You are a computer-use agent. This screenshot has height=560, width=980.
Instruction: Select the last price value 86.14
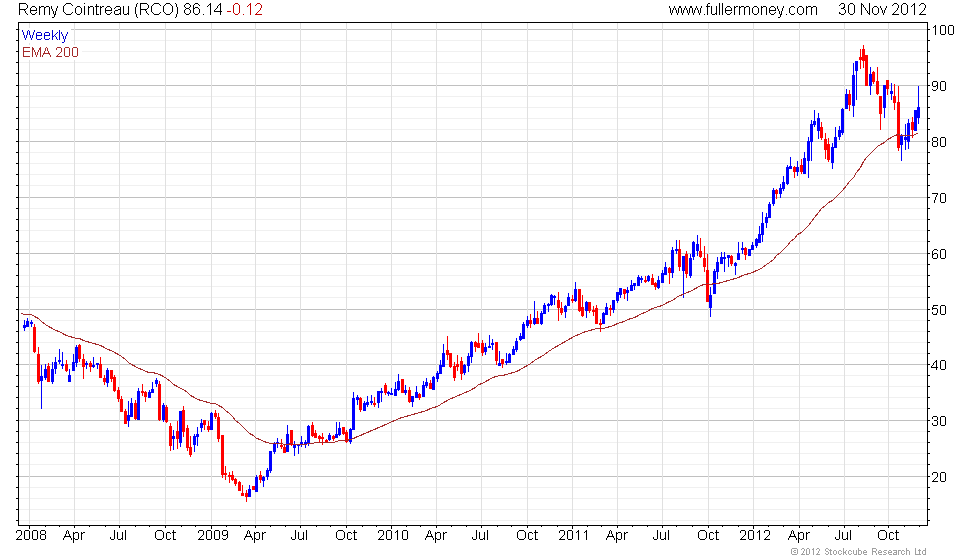pyautogui.click(x=202, y=9)
